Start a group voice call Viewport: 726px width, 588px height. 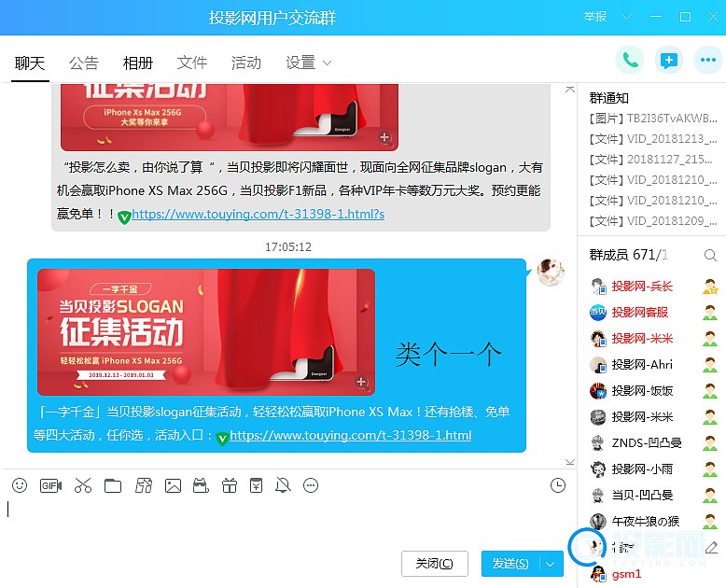point(630,60)
